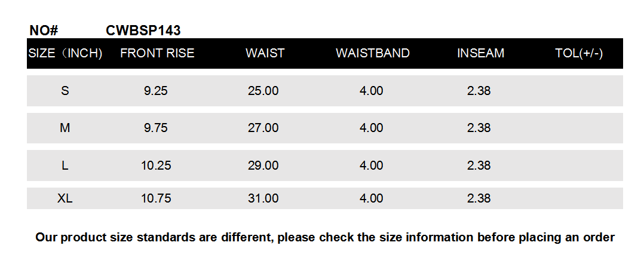Click the 10.25 front rise value
The image size is (644, 279).
tap(156, 165)
